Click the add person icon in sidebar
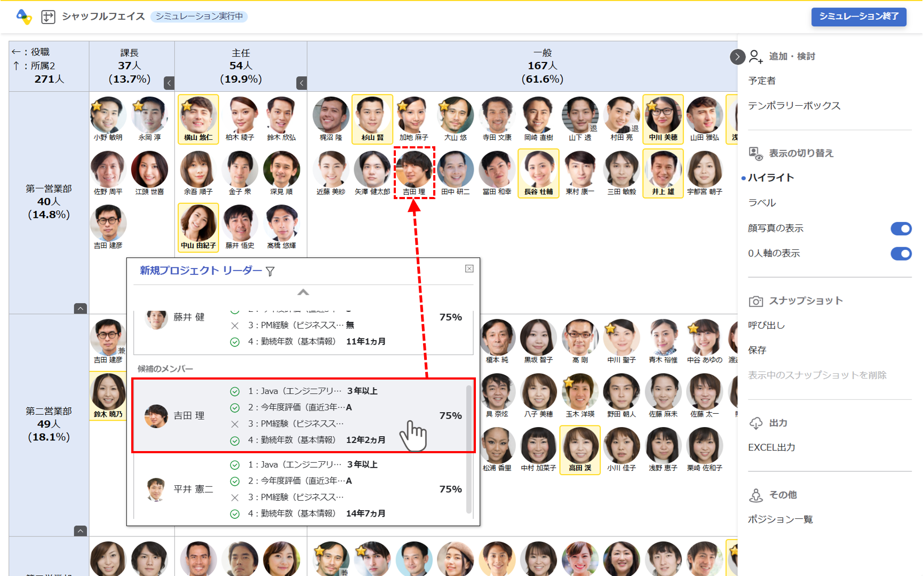Viewport: 924px width, 576px height. pyautogui.click(x=755, y=57)
